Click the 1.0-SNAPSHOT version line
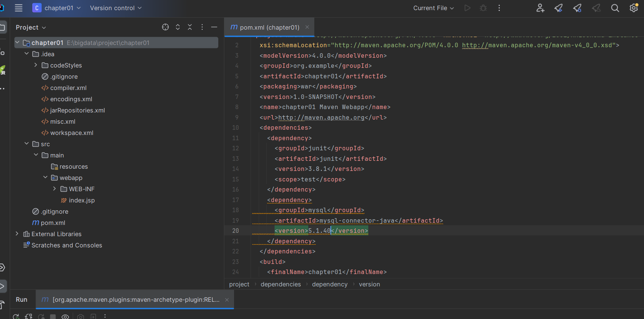Image resolution: width=644 pixels, height=319 pixels. [318, 97]
